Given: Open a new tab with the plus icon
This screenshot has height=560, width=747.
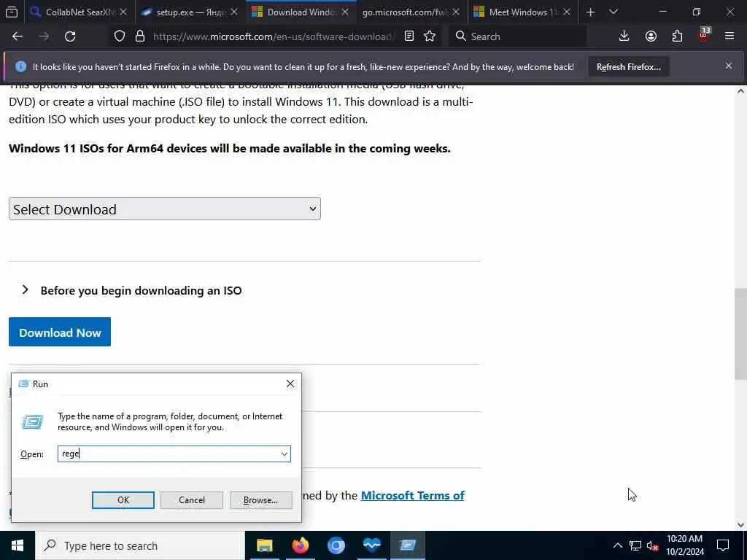Looking at the screenshot, I should (590, 12).
